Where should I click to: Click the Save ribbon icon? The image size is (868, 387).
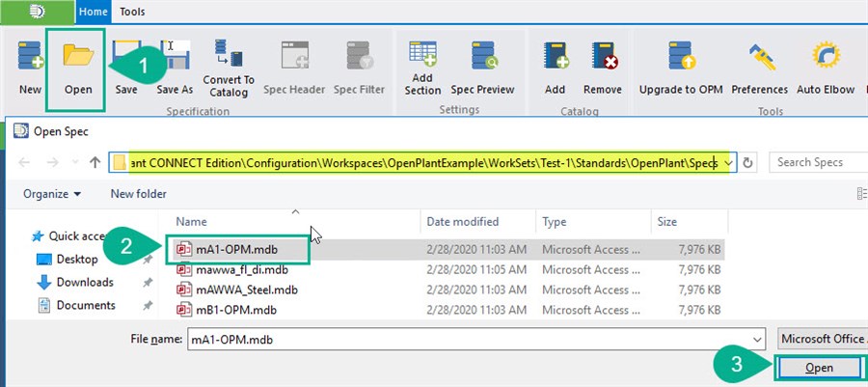click(126, 57)
